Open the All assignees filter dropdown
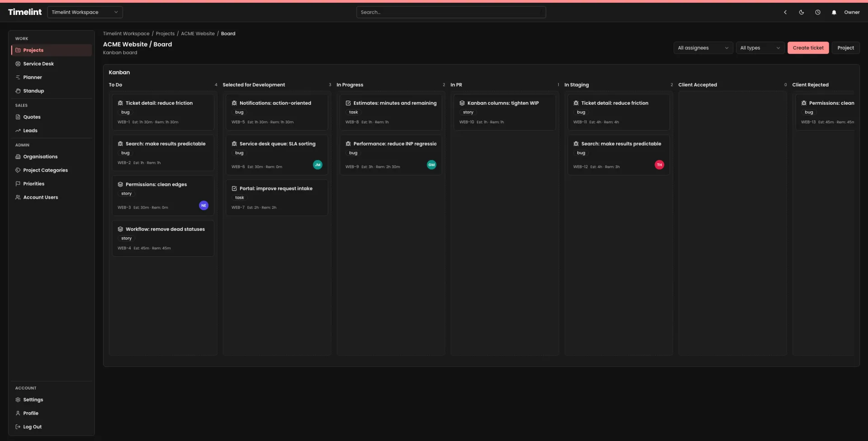Image resolution: width=868 pixels, height=441 pixels. point(703,47)
